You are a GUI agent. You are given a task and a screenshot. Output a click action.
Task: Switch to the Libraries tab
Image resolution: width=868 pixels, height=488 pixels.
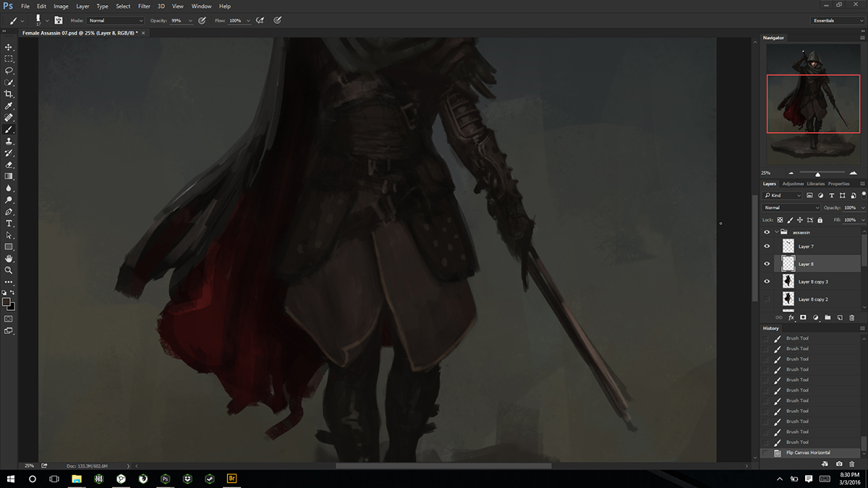[816, 184]
